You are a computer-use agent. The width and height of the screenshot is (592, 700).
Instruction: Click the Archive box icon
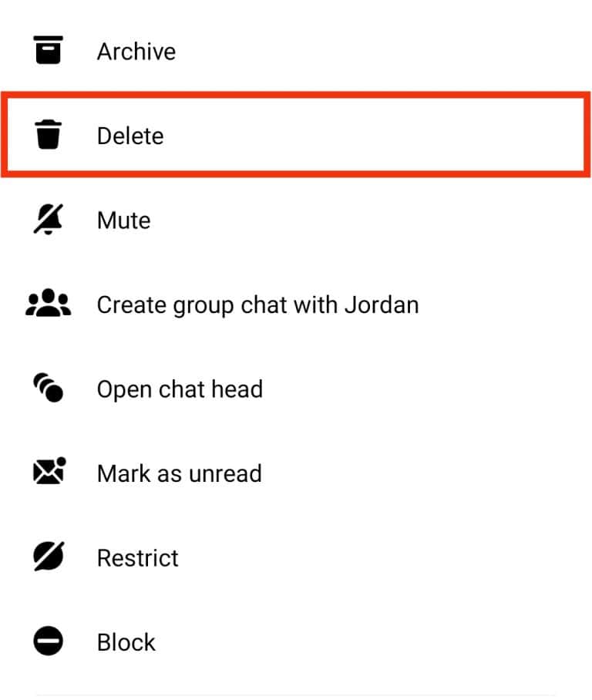pyautogui.click(x=48, y=51)
